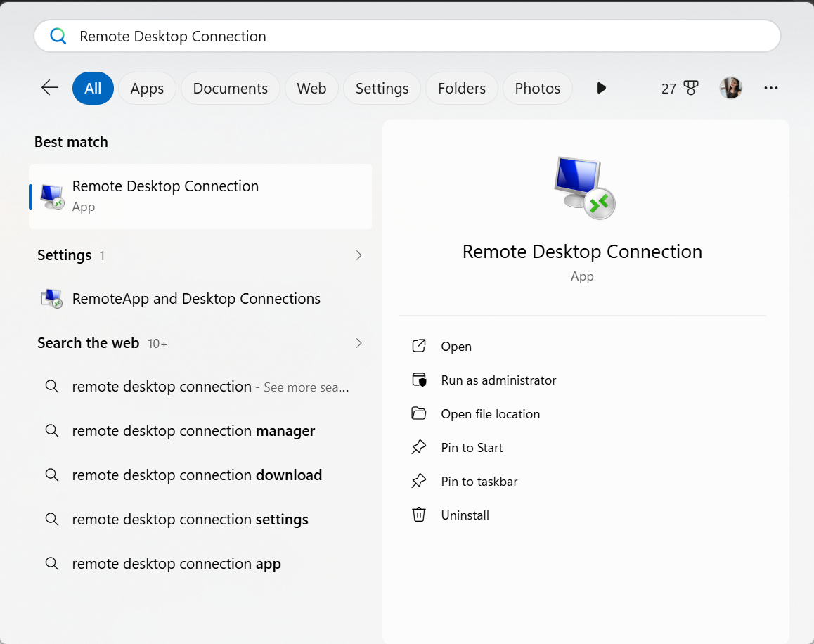Open RemoteApp and Desktop Connections setting
Screen dimensions: 814x644
tap(200, 299)
